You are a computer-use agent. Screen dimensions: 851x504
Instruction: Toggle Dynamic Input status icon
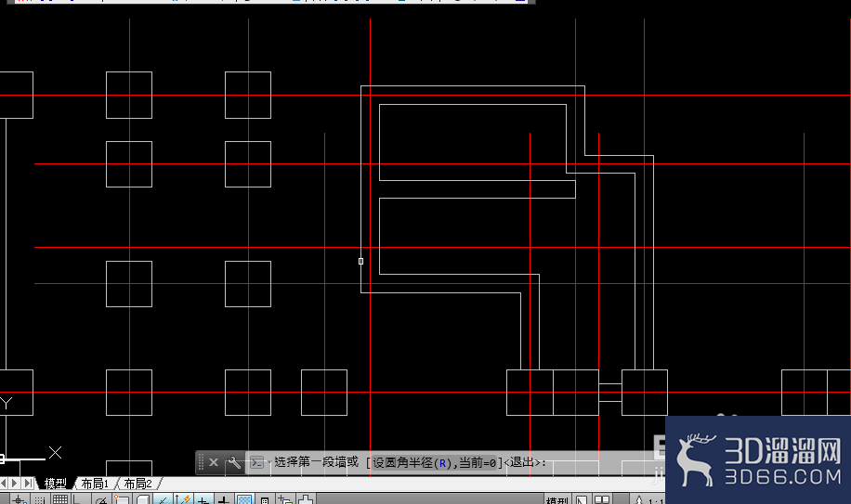203,499
